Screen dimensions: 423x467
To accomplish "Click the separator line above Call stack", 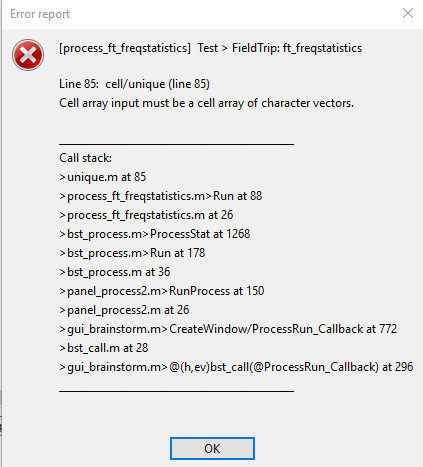I will (176, 144).
